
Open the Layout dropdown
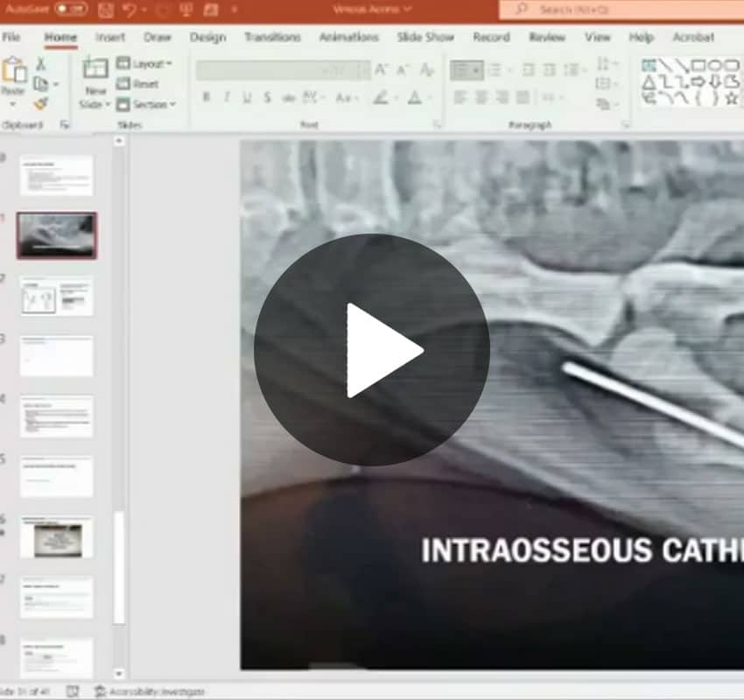(144, 64)
